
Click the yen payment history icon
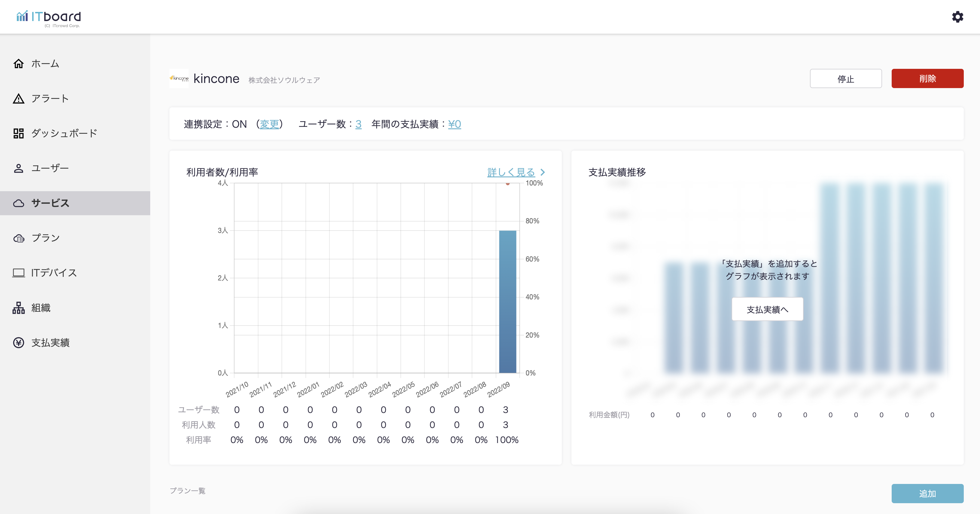[x=18, y=343]
